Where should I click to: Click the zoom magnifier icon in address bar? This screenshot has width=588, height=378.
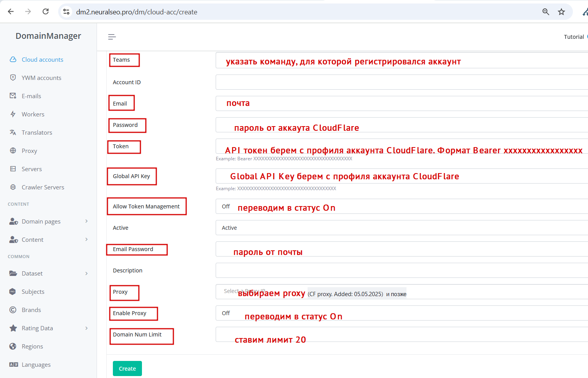point(546,12)
